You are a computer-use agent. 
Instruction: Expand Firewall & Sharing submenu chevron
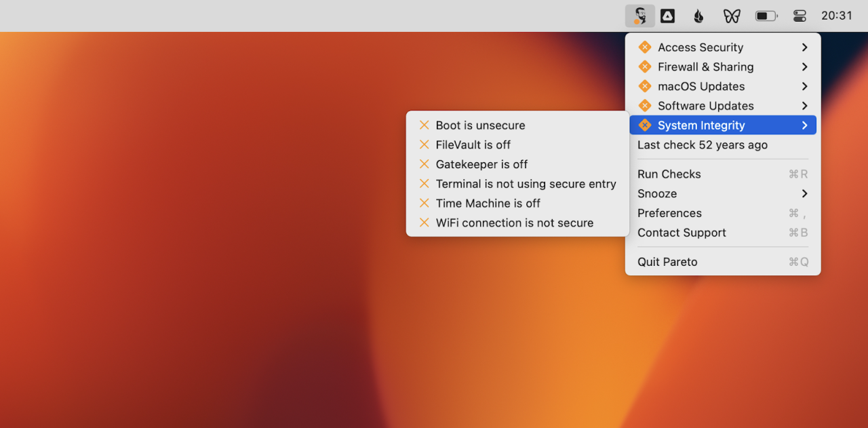(804, 66)
